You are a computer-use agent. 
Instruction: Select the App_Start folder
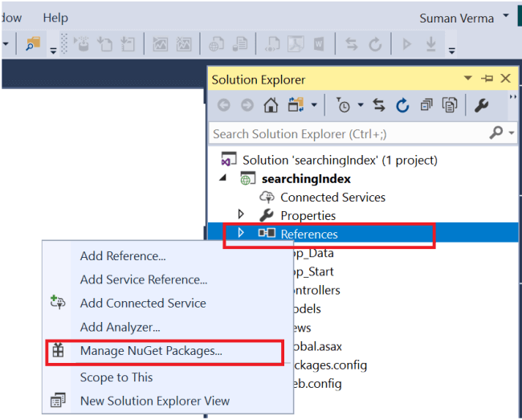(313, 272)
